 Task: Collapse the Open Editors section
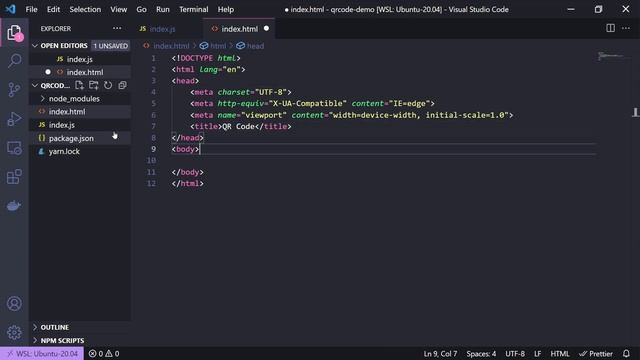pos(35,46)
